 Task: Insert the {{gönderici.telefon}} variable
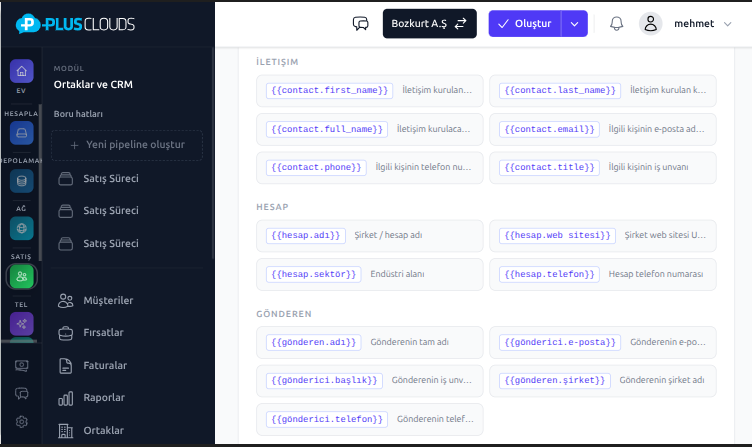click(327, 419)
